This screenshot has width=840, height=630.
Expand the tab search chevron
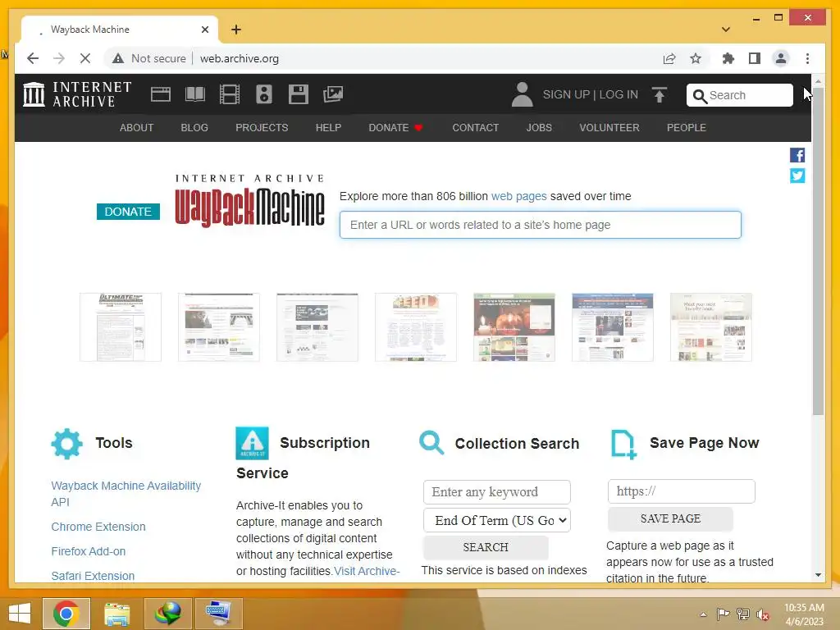(726, 30)
